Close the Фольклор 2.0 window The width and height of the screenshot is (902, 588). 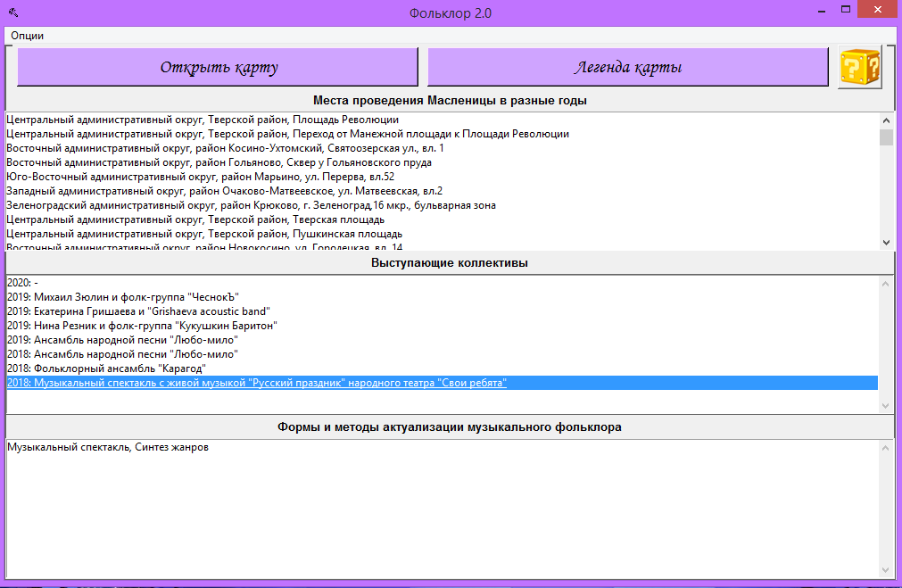point(878,9)
